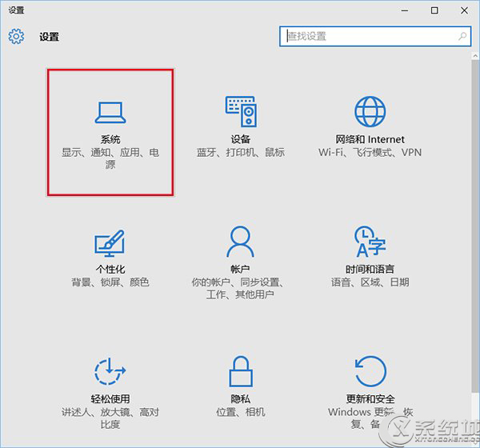Click the 轻松使用 title label

[x=110, y=399]
